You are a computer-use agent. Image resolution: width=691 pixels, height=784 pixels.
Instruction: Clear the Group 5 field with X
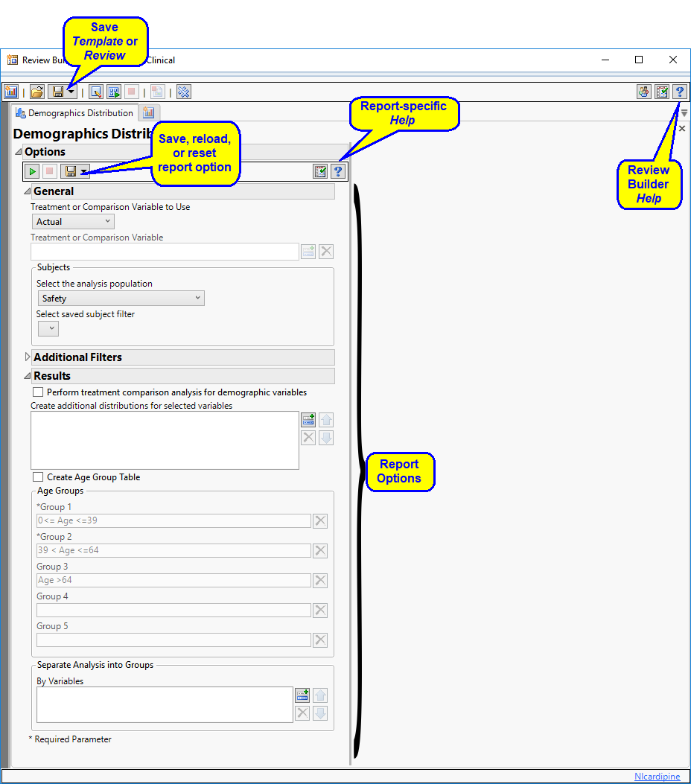coord(320,640)
